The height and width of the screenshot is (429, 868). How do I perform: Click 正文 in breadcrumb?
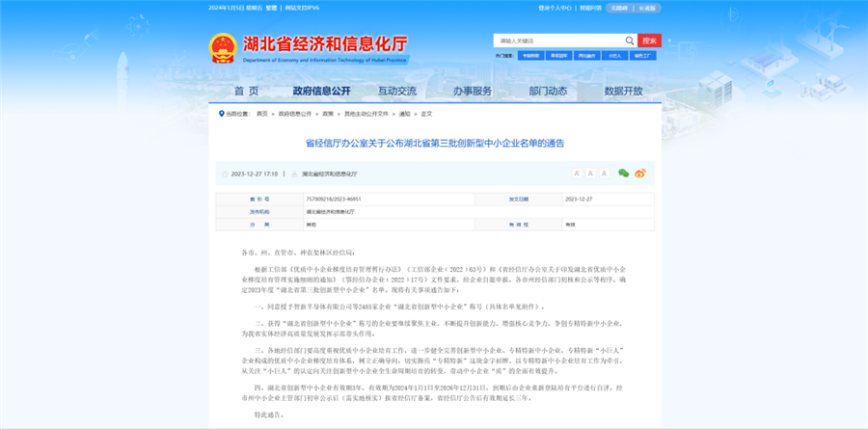426,114
